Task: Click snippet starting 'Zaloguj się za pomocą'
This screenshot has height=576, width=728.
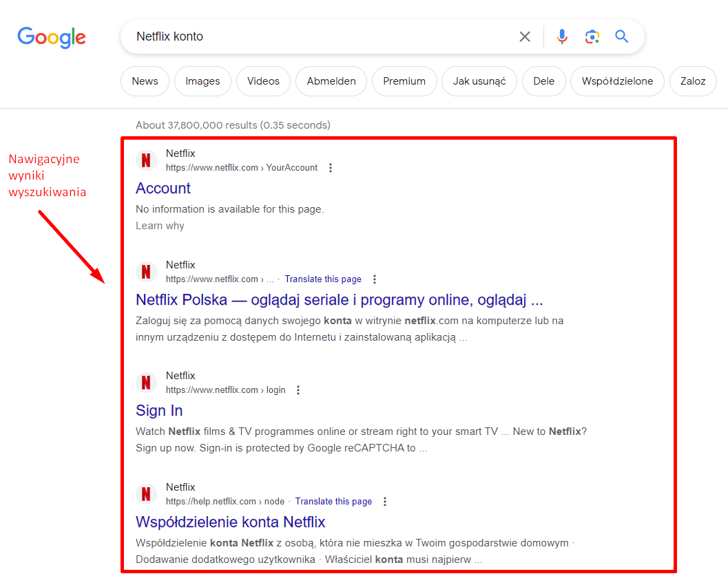Action: [x=349, y=329]
